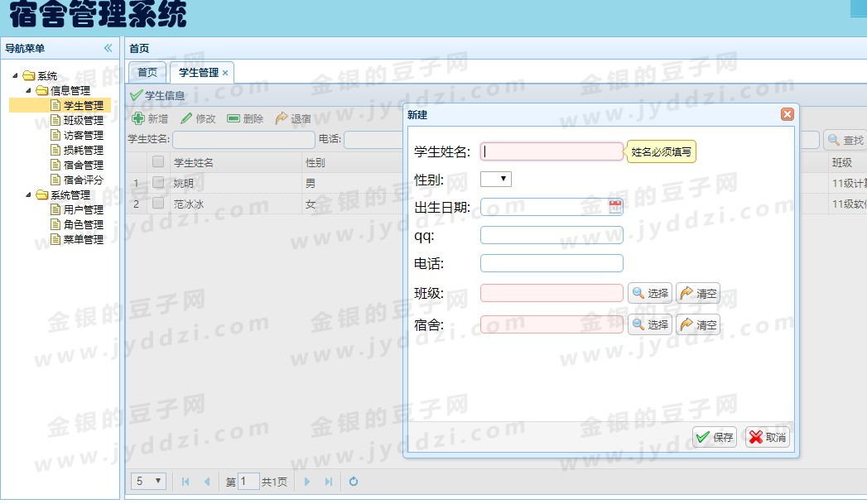Cancel the new student dialog
Image resolution: width=867 pixels, height=504 pixels.
pyautogui.click(x=768, y=437)
